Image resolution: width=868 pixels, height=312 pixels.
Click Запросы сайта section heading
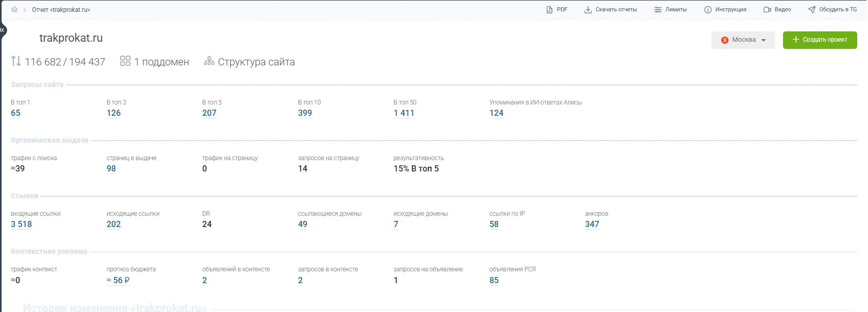[37, 84]
